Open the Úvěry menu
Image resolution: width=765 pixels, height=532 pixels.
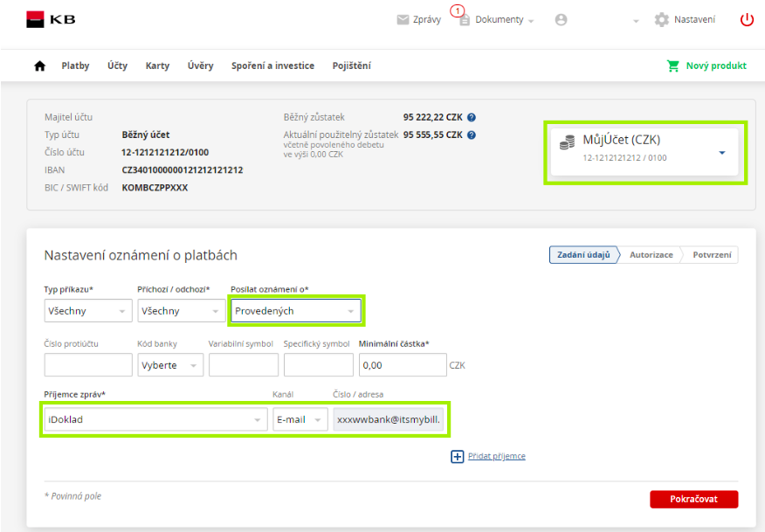[x=201, y=66]
